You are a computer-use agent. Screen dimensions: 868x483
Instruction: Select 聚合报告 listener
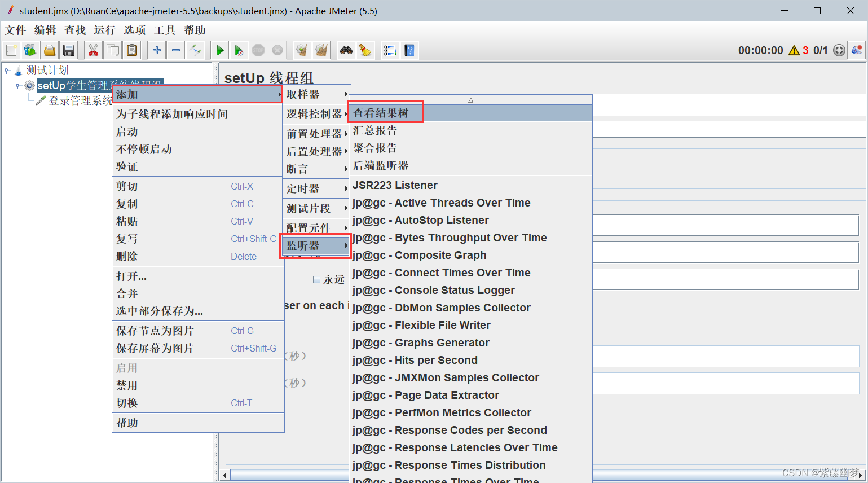click(x=470, y=148)
